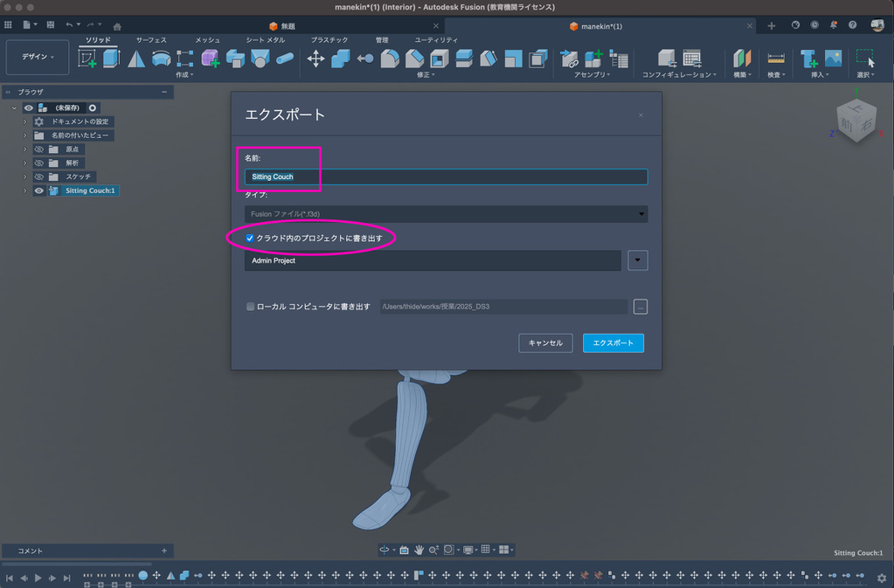Select the Joint tool in the assembly group
This screenshot has height=588, width=894.
[569, 59]
